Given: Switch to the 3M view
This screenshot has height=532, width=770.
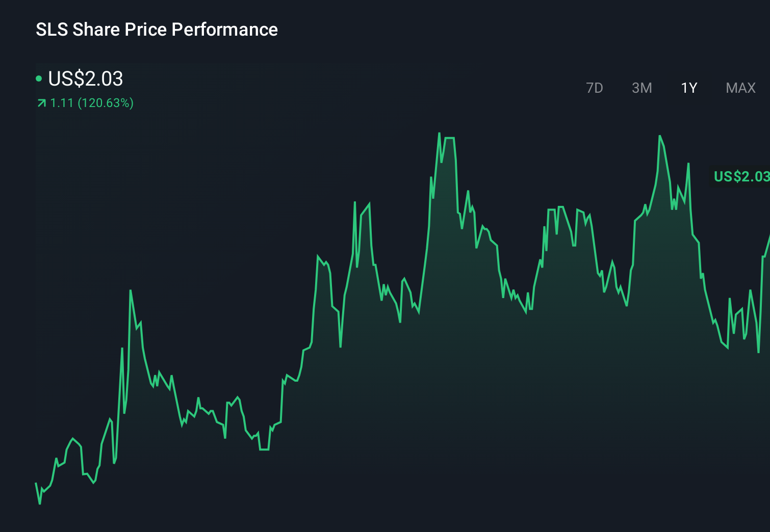Looking at the screenshot, I should [x=642, y=88].
